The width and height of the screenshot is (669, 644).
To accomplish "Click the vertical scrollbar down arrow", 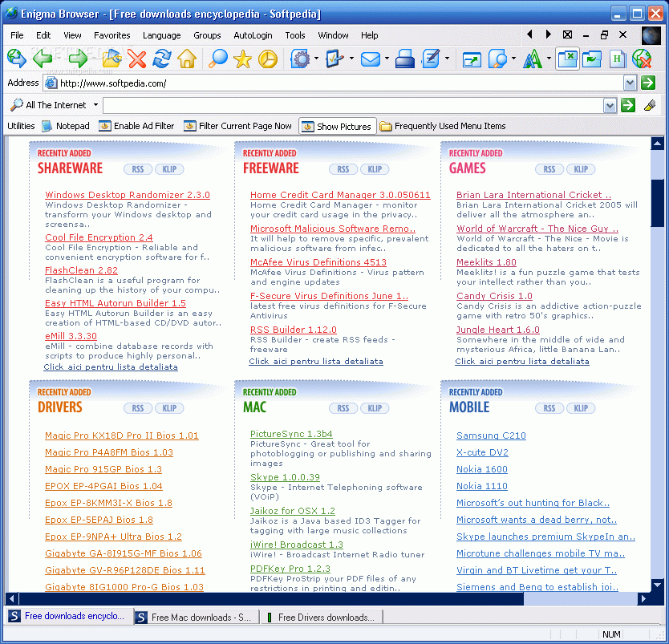I will click(x=657, y=585).
